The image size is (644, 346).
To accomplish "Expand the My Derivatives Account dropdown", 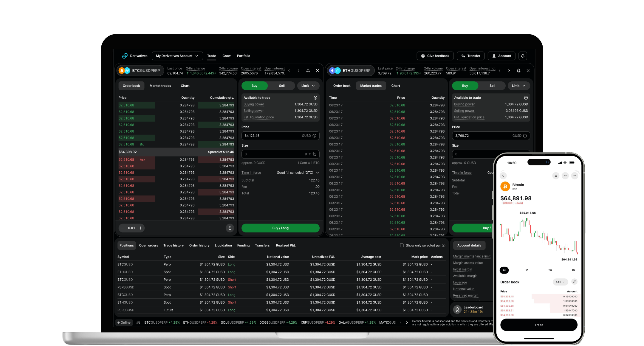I will click(177, 56).
